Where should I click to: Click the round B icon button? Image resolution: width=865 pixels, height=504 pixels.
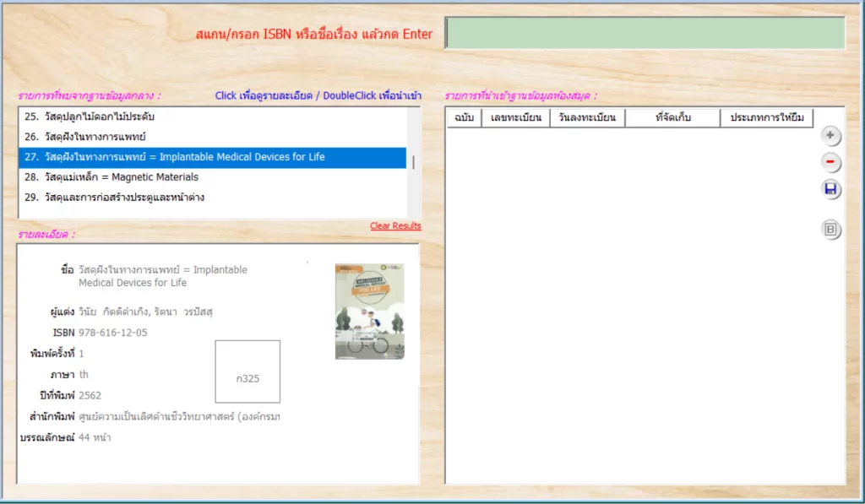point(830,229)
